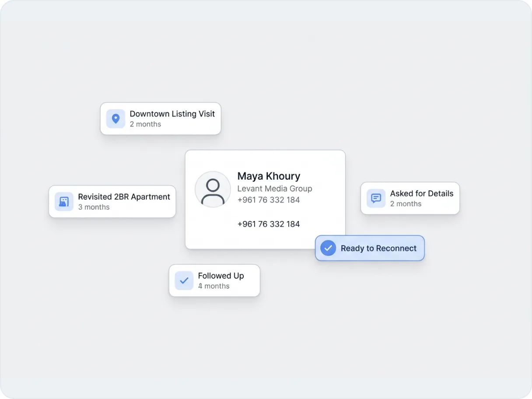This screenshot has width=532, height=399.
Task: Click the Maya Khoury contact name
Action: (x=269, y=176)
